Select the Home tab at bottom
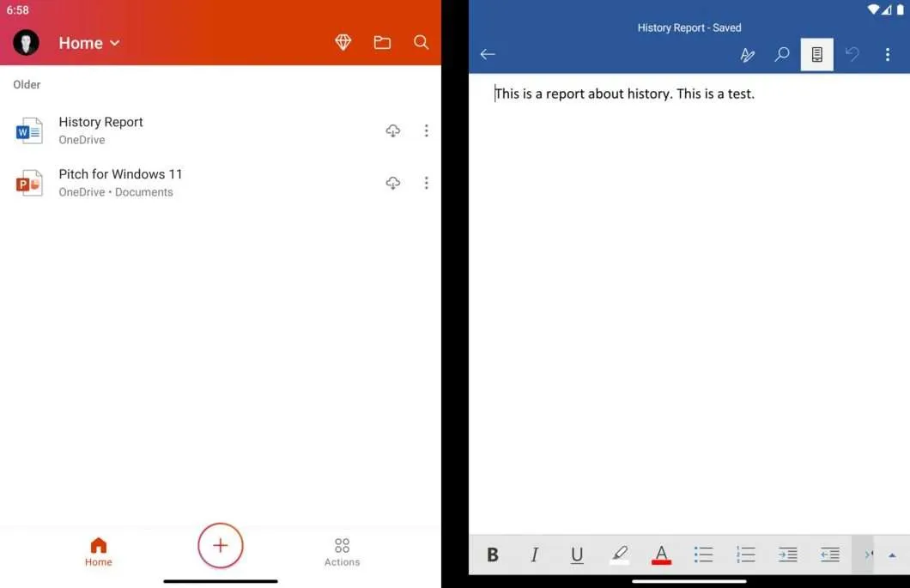This screenshot has width=910, height=588. coord(99,552)
